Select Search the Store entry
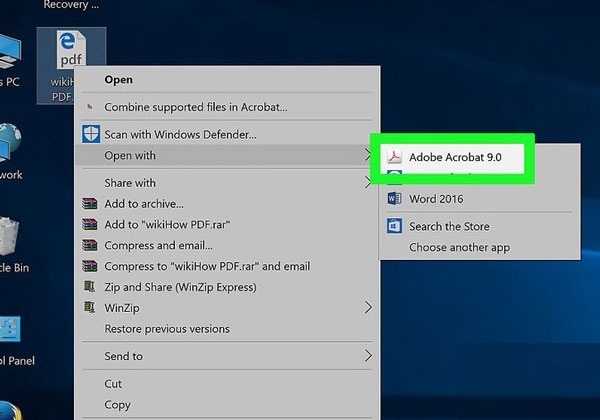 [x=449, y=227]
